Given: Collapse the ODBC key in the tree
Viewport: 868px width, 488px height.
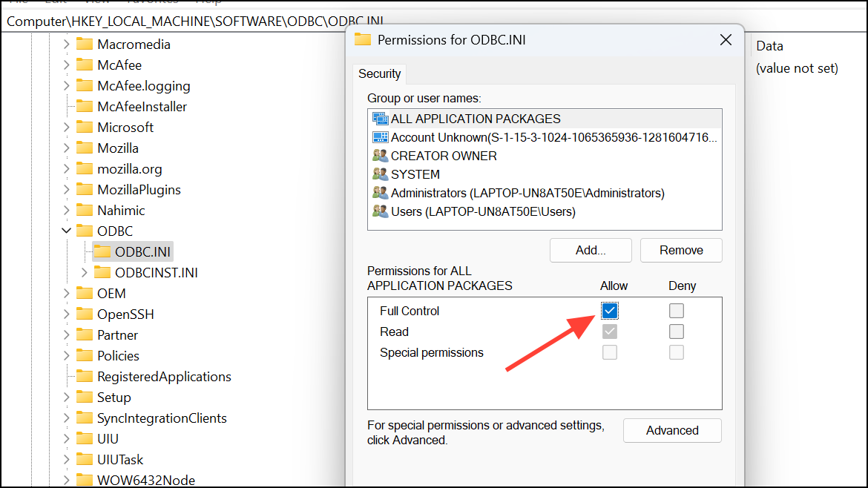Looking at the screenshot, I should [66, 231].
